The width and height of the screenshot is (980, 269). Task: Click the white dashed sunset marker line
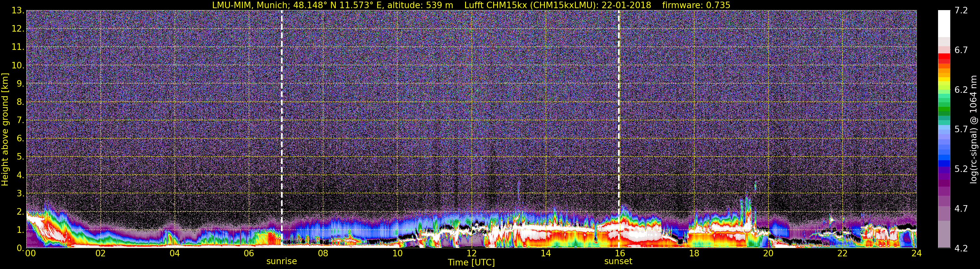click(x=619, y=129)
